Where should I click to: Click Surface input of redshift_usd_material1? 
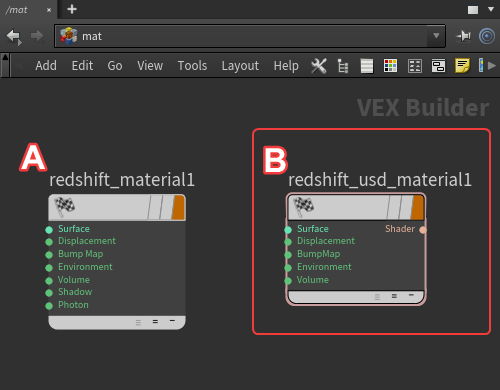pos(288,230)
